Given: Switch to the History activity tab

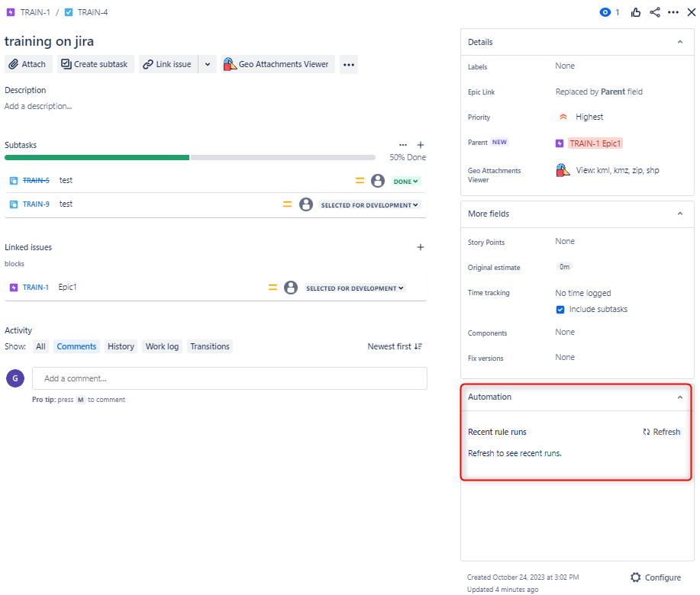Looking at the screenshot, I should (121, 346).
